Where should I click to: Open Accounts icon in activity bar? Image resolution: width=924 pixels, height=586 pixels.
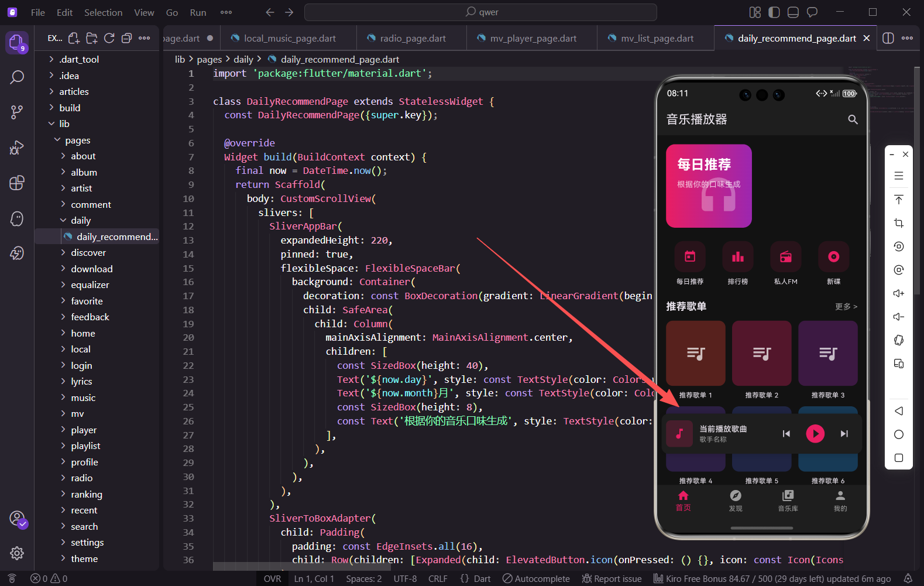coord(18,519)
